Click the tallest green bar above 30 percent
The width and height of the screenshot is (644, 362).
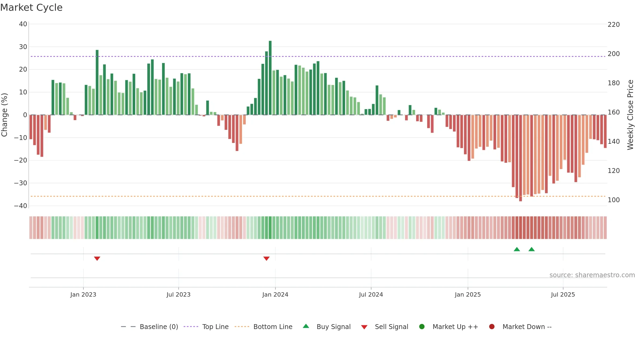point(270,78)
